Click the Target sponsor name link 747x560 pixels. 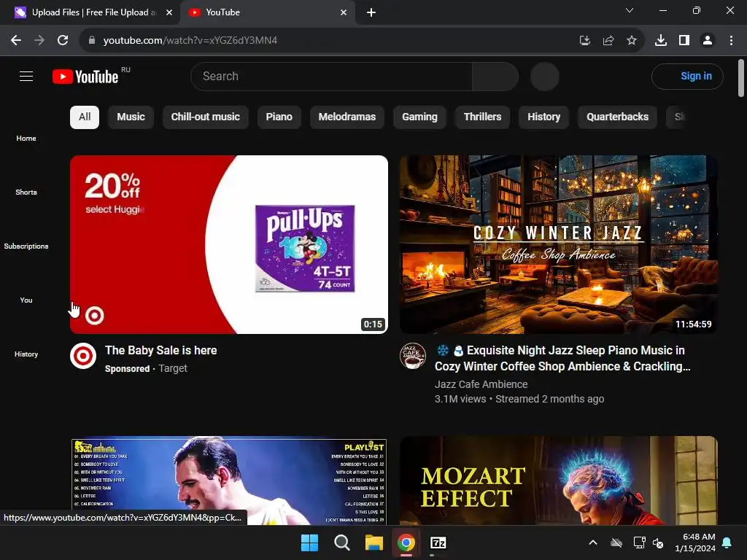pos(173,368)
